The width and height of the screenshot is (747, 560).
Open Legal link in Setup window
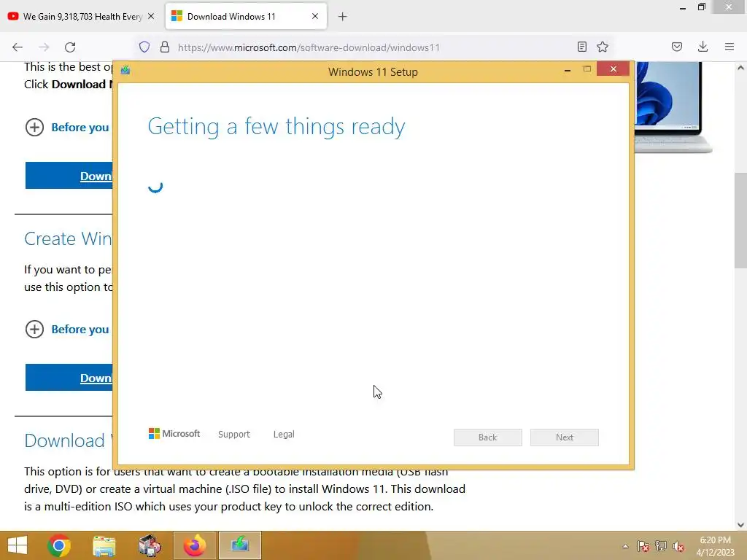pos(284,435)
